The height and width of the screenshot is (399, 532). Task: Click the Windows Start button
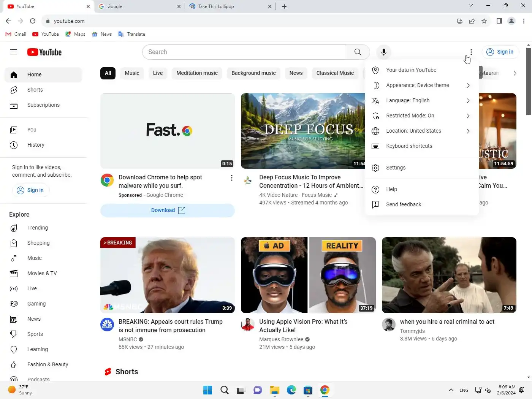(x=208, y=390)
